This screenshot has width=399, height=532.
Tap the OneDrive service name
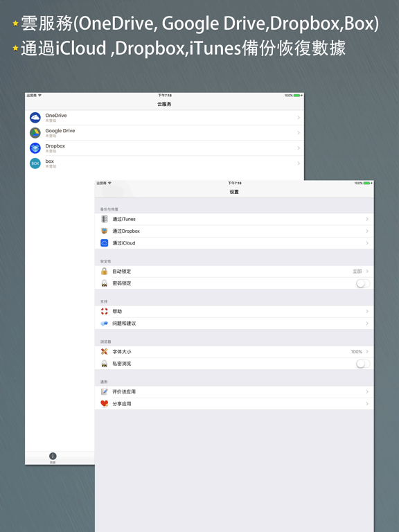[x=56, y=116]
